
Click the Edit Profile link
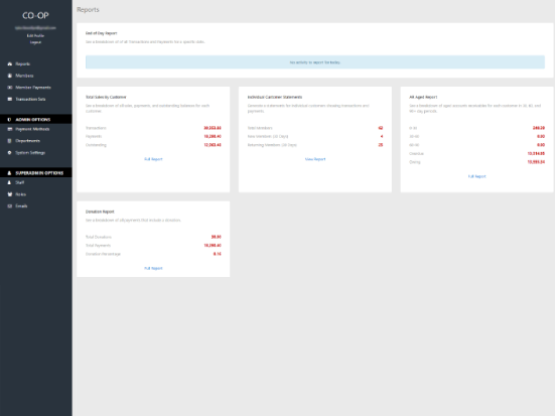(x=35, y=35)
